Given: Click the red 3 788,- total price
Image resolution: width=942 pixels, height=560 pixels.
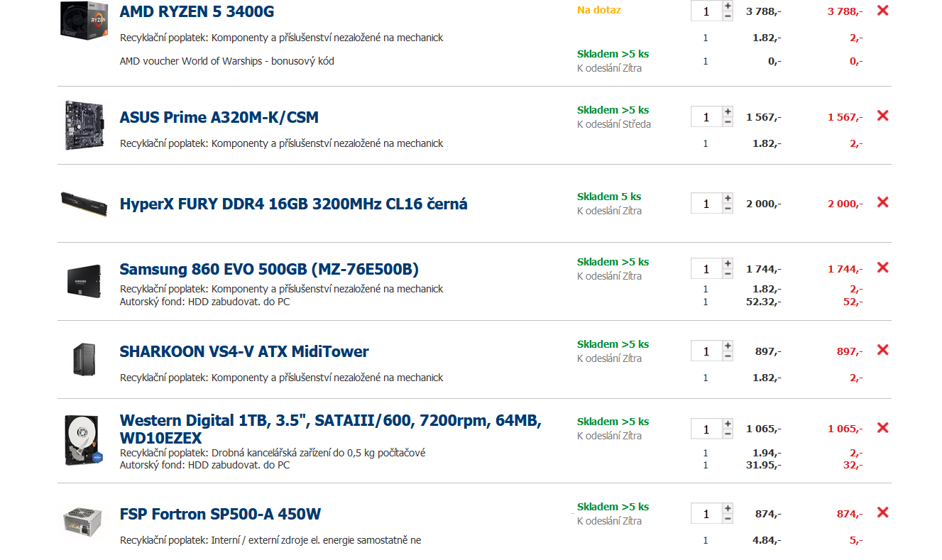Looking at the screenshot, I should point(845,11).
